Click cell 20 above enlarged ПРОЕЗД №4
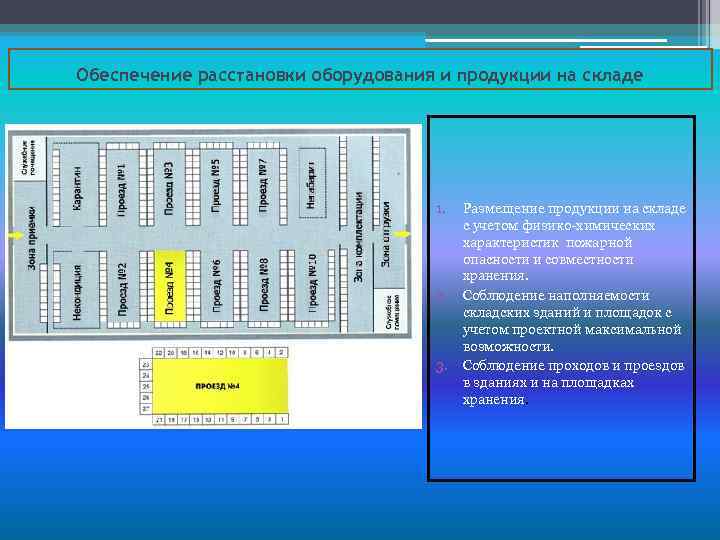The height and width of the screenshot is (540, 720). coord(171,353)
